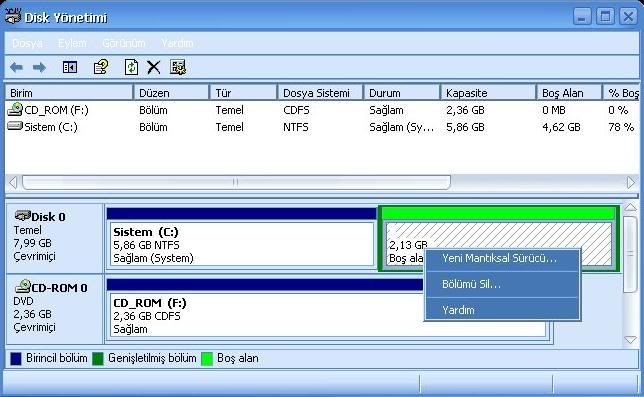Click the volume list right scroll arrow
Viewport: 644px width, 397px height.
(631, 182)
